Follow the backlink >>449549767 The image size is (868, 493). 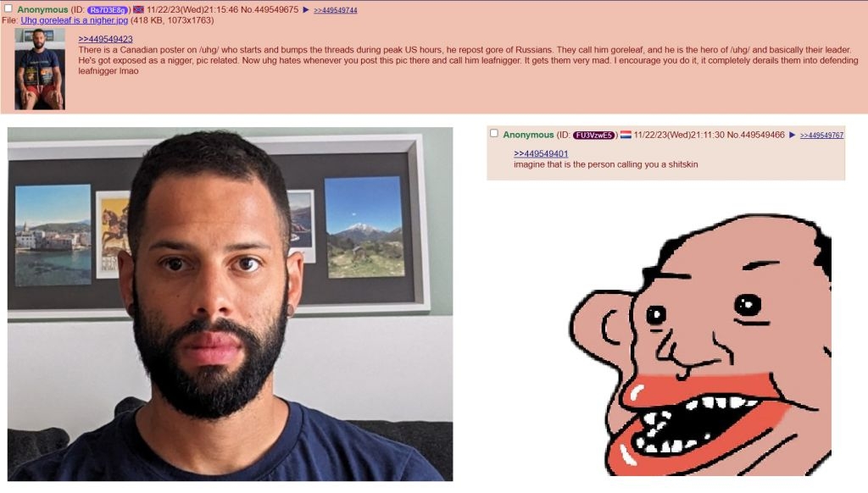821,136
